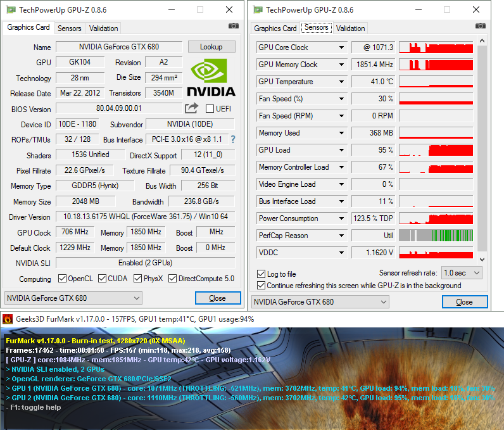Open GPU selector dropdown in Graphics Card window

73,298
